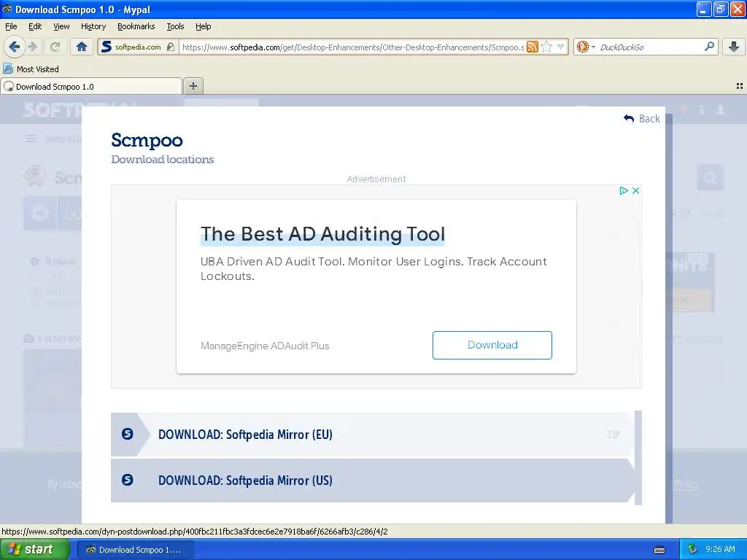Click the browser forward arrow
Image resolution: width=747 pixels, height=560 pixels.
32,47
